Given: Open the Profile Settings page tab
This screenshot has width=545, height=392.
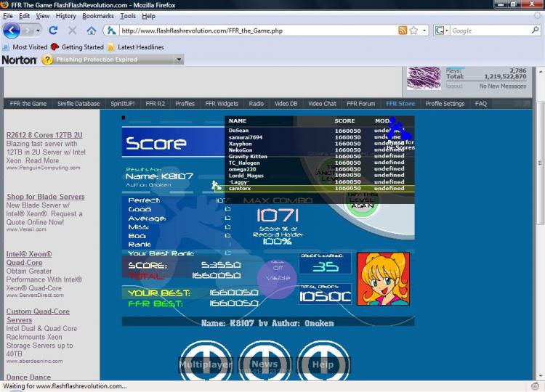Looking at the screenshot, I should (445, 104).
